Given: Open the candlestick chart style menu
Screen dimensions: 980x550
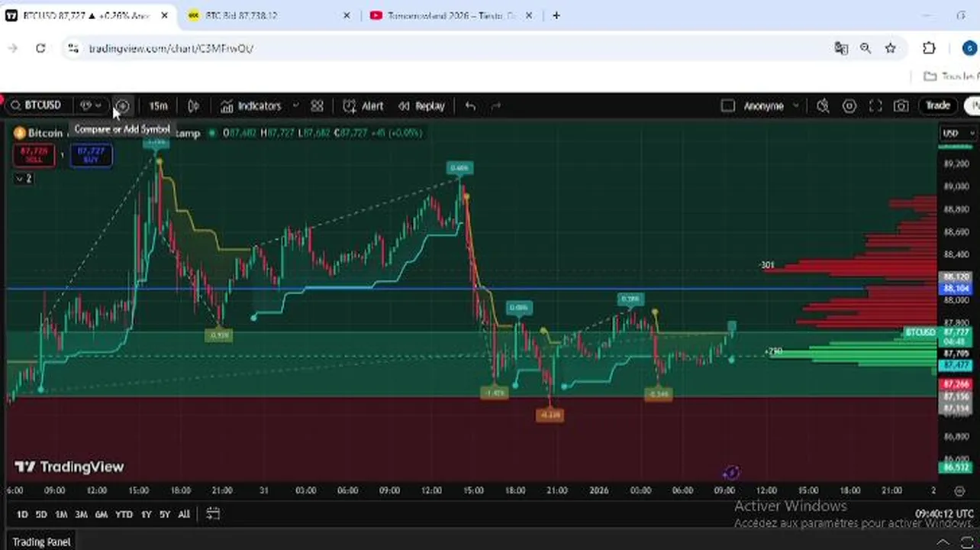Looking at the screenshot, I should (194, 106).
